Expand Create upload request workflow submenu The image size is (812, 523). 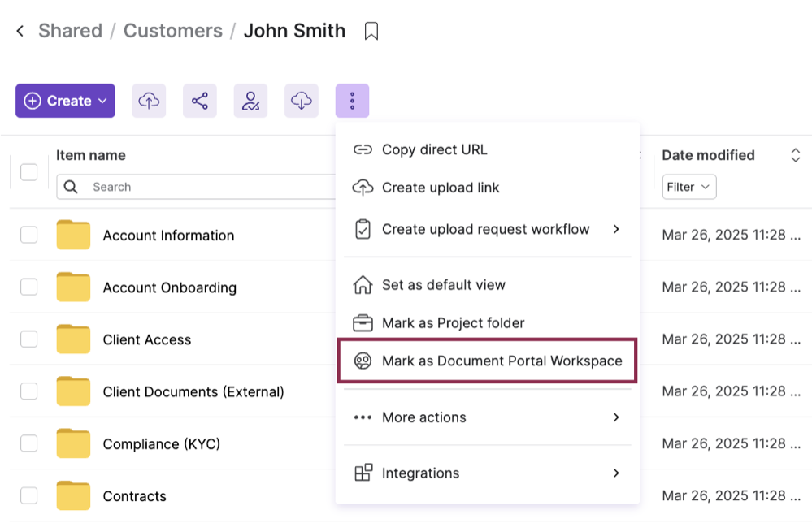(486, 229)
